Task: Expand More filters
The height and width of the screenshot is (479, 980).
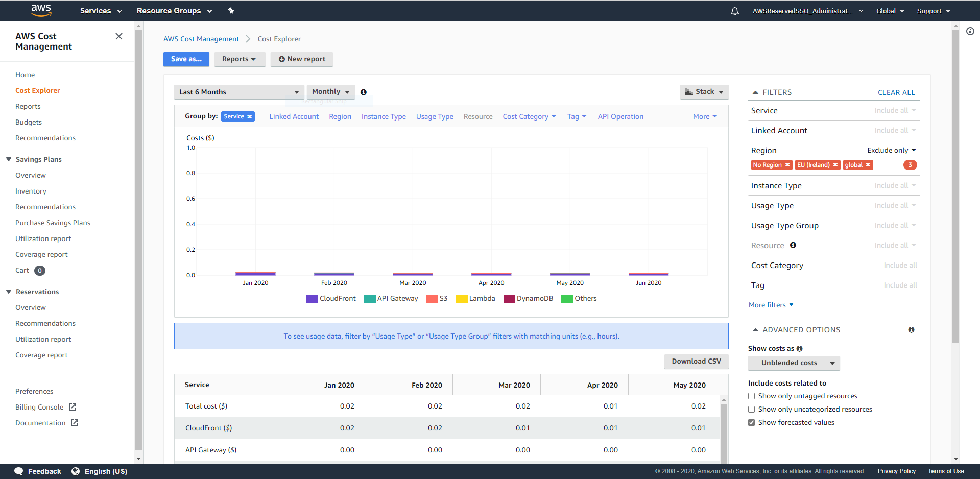Action: pyautogui.click(x=771, y=305)
